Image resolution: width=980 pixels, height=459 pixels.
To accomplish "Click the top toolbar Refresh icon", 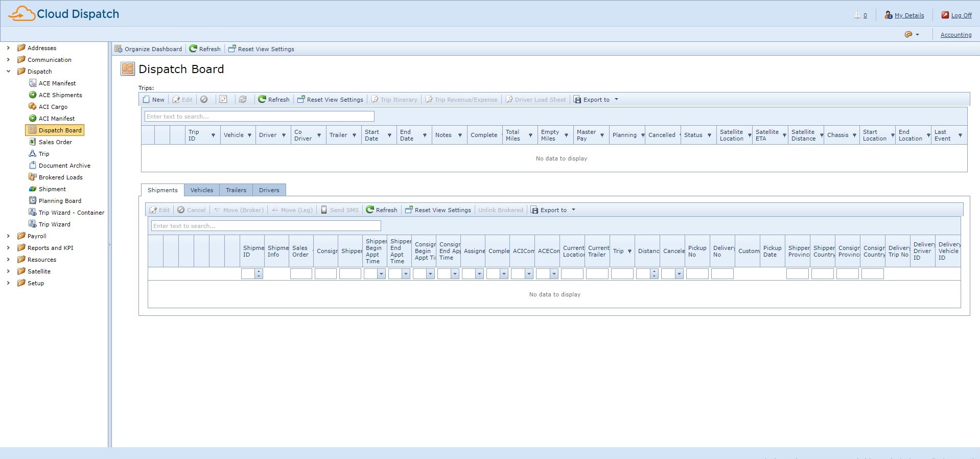I will pos(193,49).
